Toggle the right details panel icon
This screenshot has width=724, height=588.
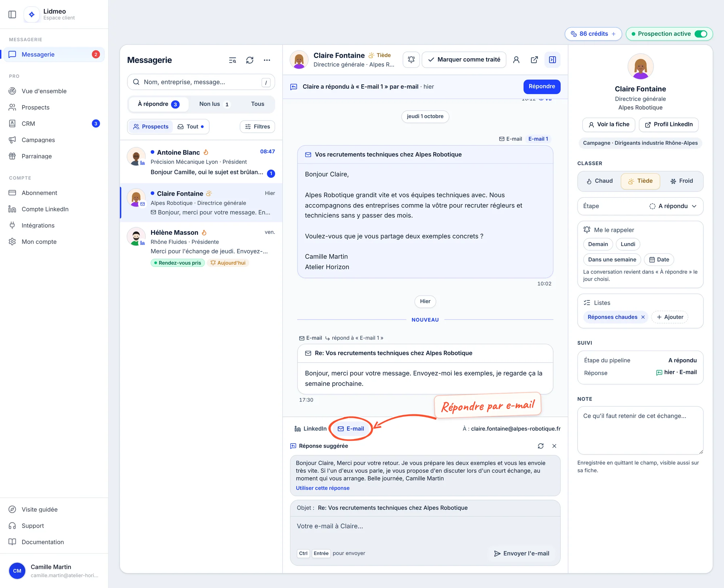tap(552, 60)
